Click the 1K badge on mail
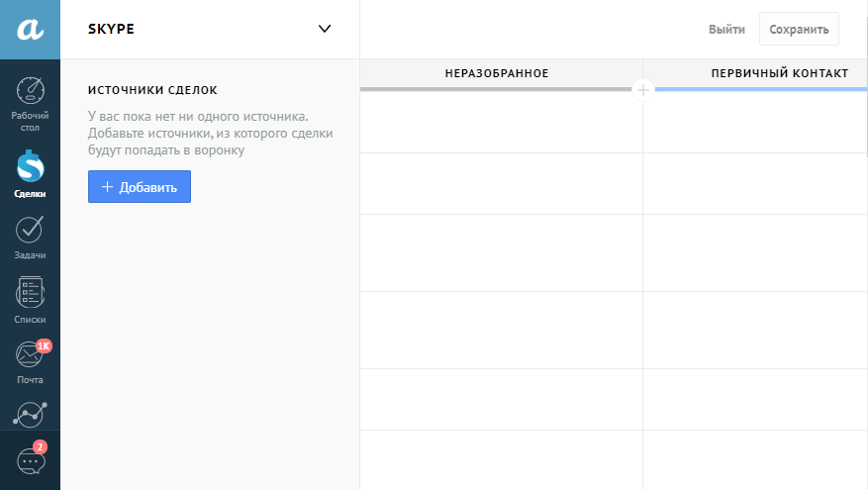 [44, 346]
